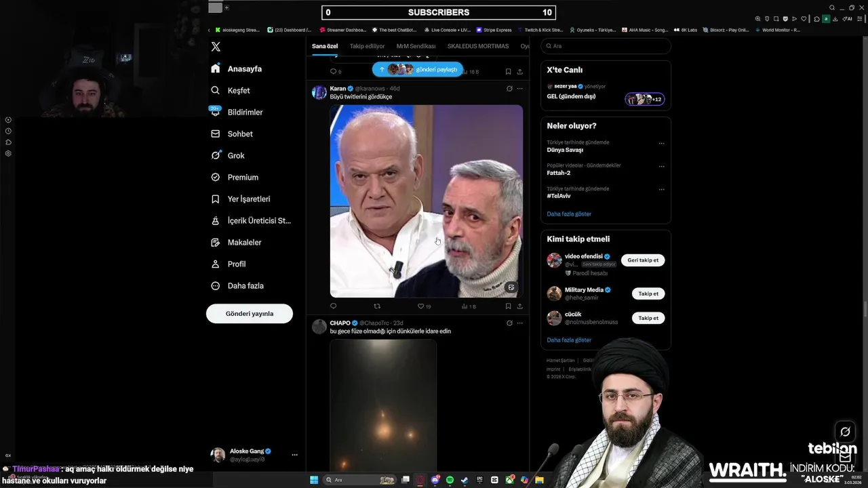Like Karan's post with 19 likes
868x488 pixels.
pos(424,306)
